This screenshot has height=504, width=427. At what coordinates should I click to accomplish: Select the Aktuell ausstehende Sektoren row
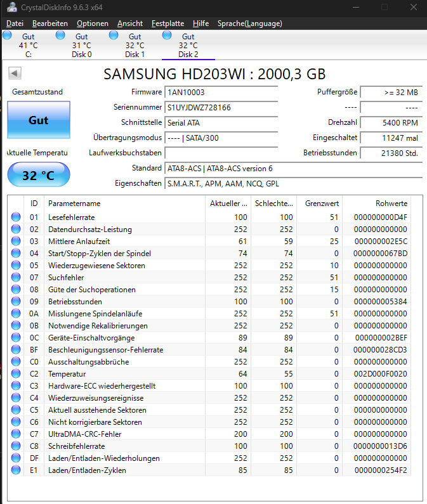(209, 410)
